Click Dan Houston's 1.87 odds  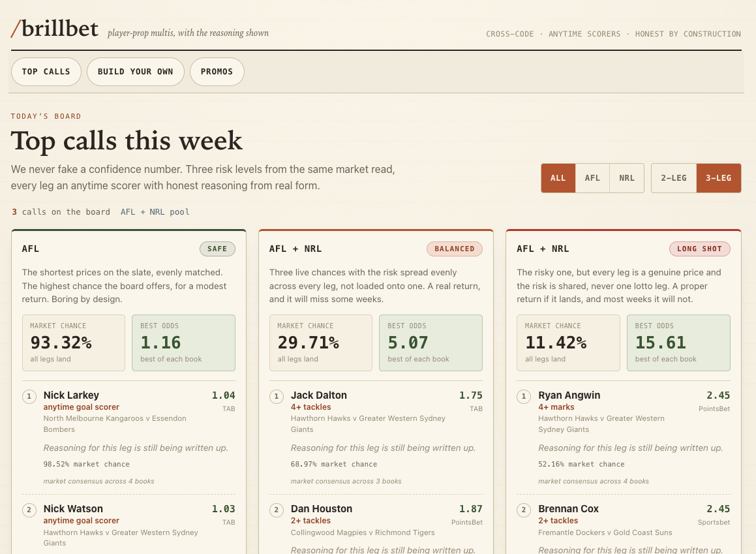pos(470,509)
